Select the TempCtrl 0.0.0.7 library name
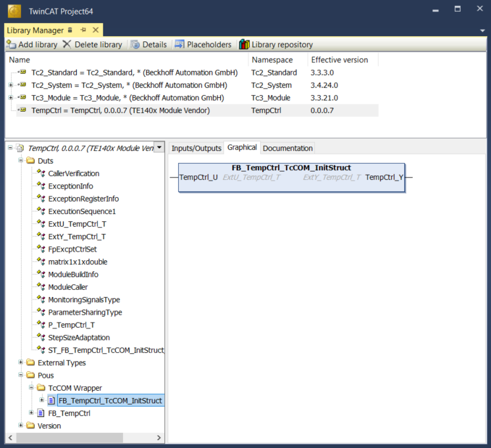Screen dimensions: 491x448 (120, 110)
